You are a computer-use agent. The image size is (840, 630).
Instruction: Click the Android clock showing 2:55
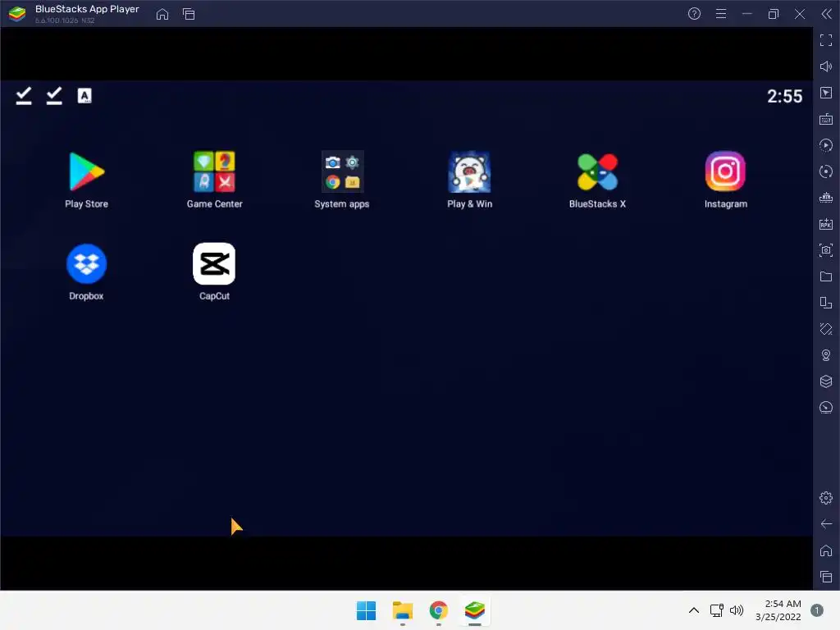(x=785, y=97)
